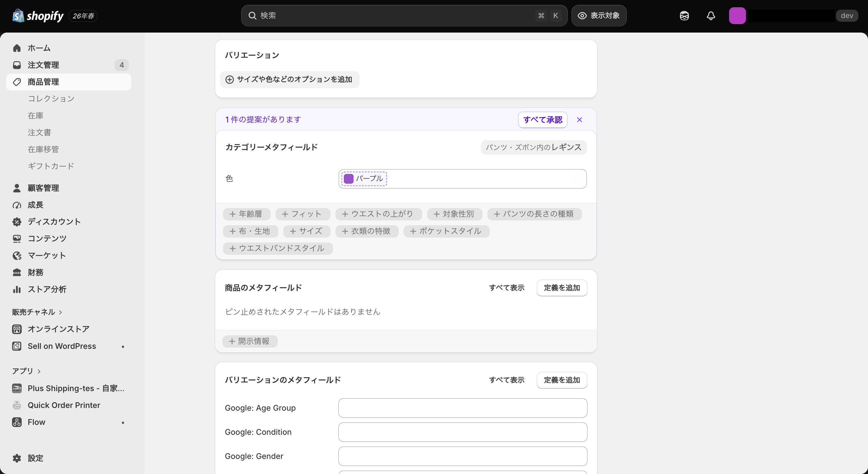868x474 pixels.
Task: Open コレクション in the sidebar
Action: (51, 98)
